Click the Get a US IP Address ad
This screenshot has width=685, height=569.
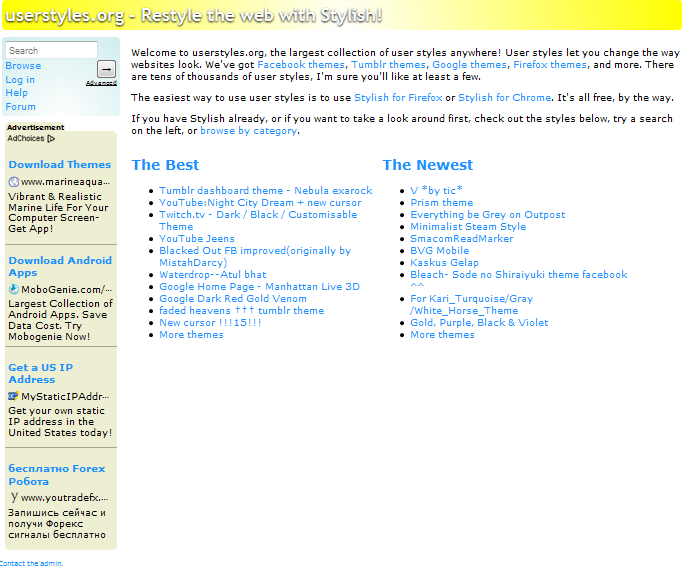[x=41, y=374]
